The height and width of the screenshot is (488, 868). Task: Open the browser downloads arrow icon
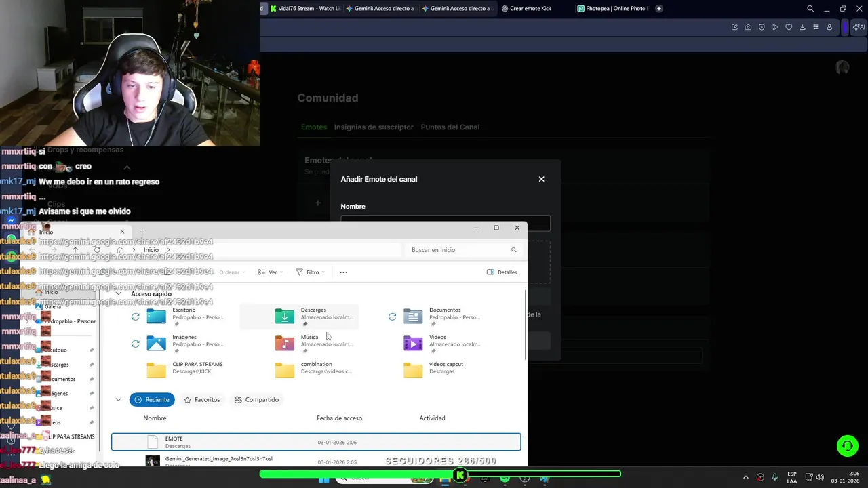tap(802, 27)
